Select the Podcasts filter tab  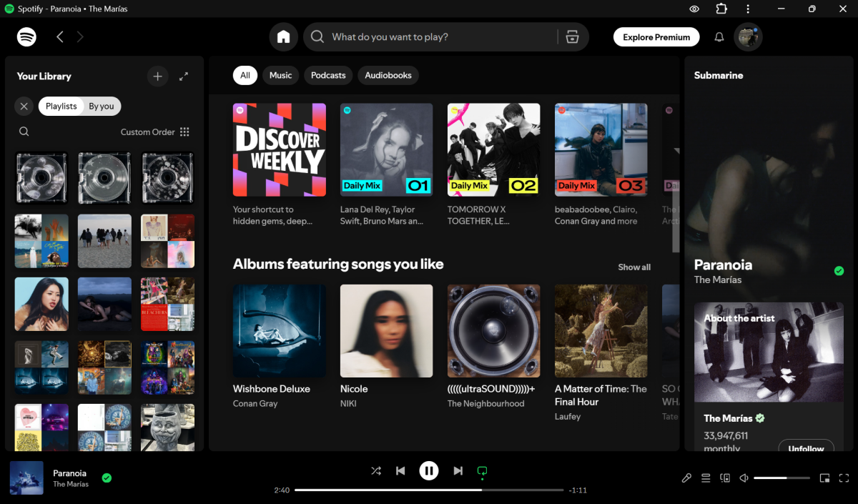(328, 75)
